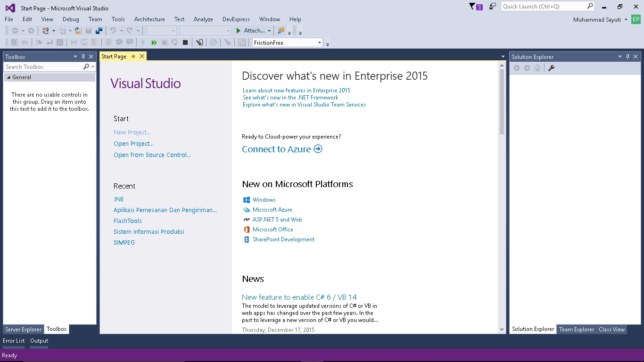This screenshot has height=362, width=644.
Task: Open the Output tab
Action: [39, 341]
